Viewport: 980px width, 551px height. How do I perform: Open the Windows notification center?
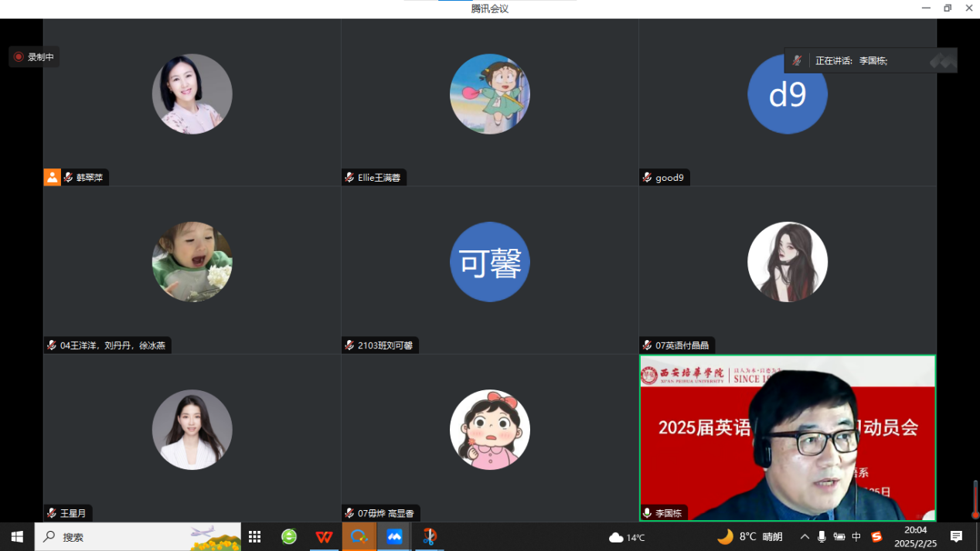[956, 537]
